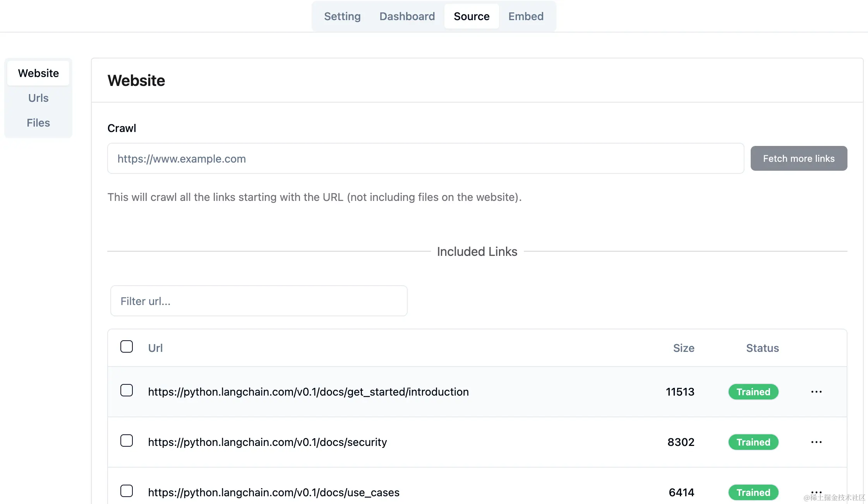Click the Fetch more links button

(799, 158)
